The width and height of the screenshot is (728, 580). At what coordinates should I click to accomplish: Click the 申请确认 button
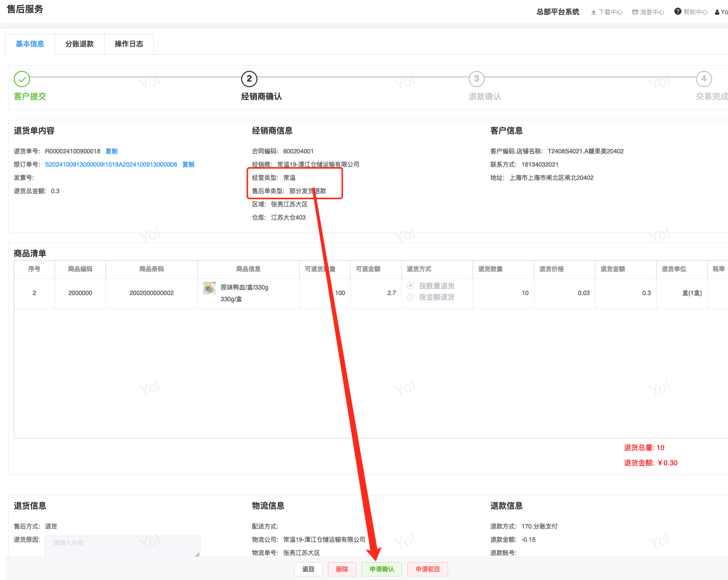click(x=382, y=569)
